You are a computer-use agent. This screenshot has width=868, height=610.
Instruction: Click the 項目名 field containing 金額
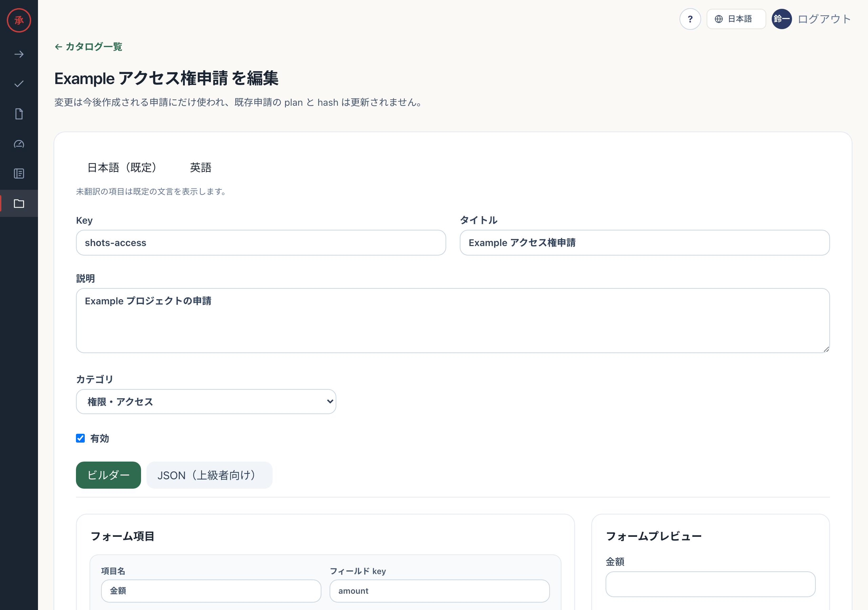(211, 591)
